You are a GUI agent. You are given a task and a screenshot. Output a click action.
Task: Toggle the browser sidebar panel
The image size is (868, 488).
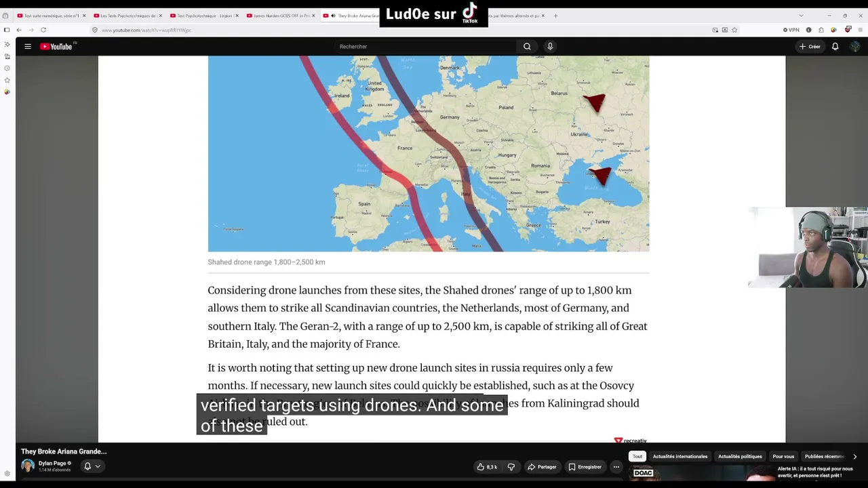7,30
